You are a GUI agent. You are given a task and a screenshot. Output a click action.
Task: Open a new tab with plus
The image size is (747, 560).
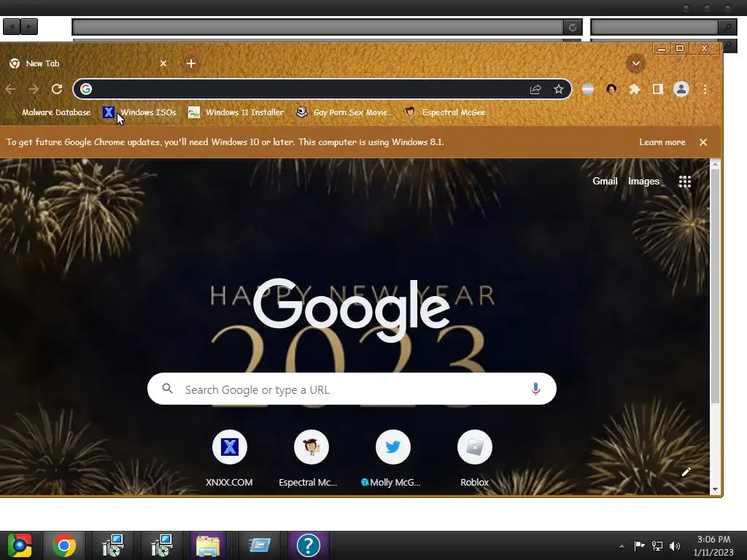click(x=191, y=63)
